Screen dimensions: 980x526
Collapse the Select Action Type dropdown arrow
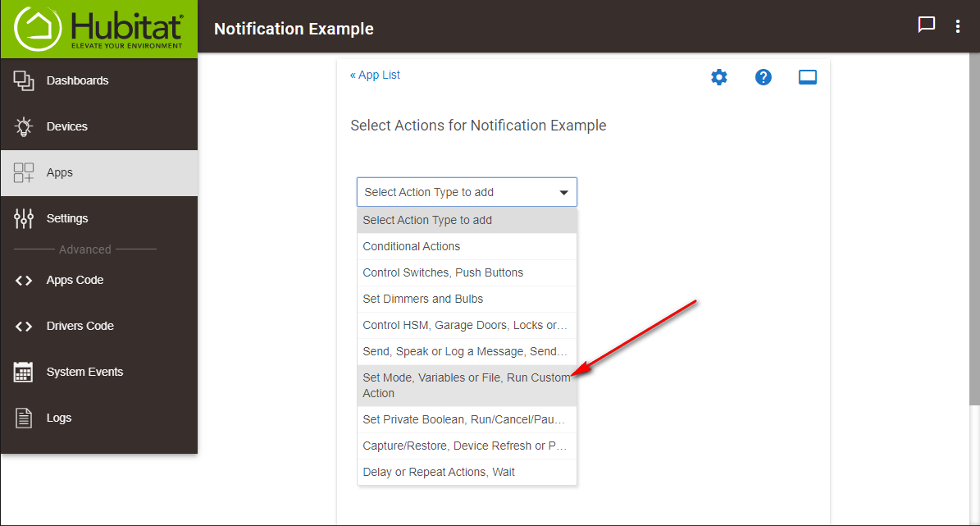[563, 193]
